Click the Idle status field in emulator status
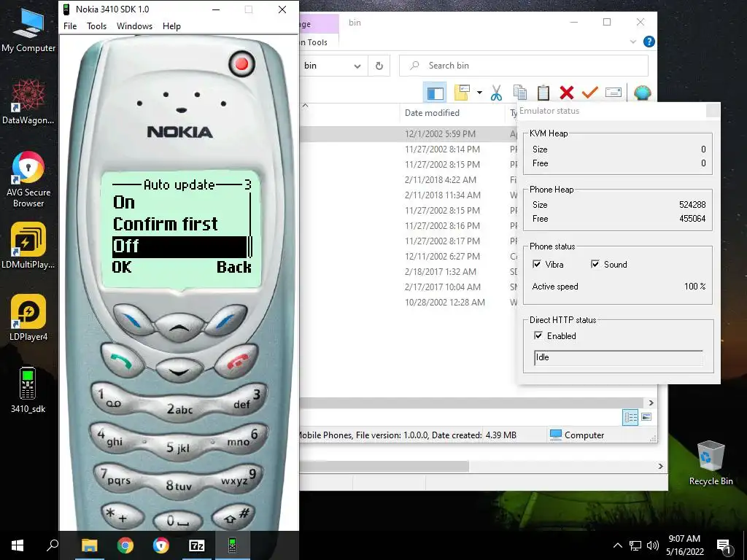This screenshot has height=560, width=747. coord(619,357)
